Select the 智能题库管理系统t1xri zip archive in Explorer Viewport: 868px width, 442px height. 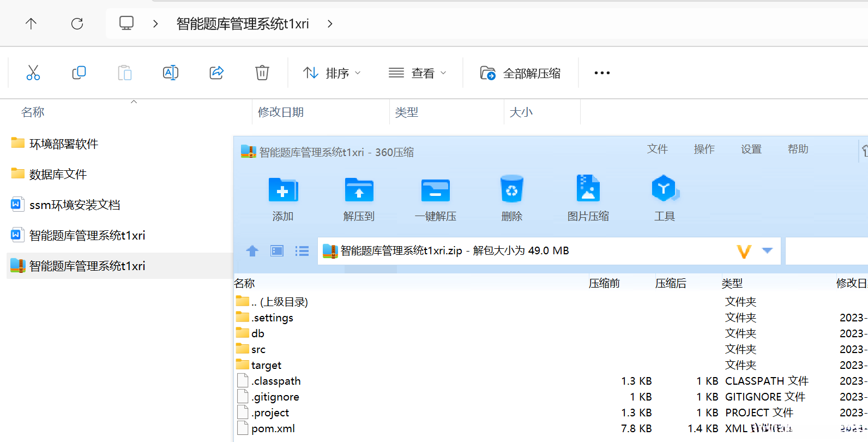coord(78,266)
